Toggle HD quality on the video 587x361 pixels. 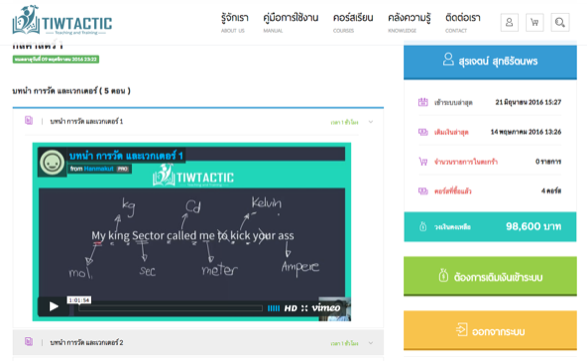[291, 308]
